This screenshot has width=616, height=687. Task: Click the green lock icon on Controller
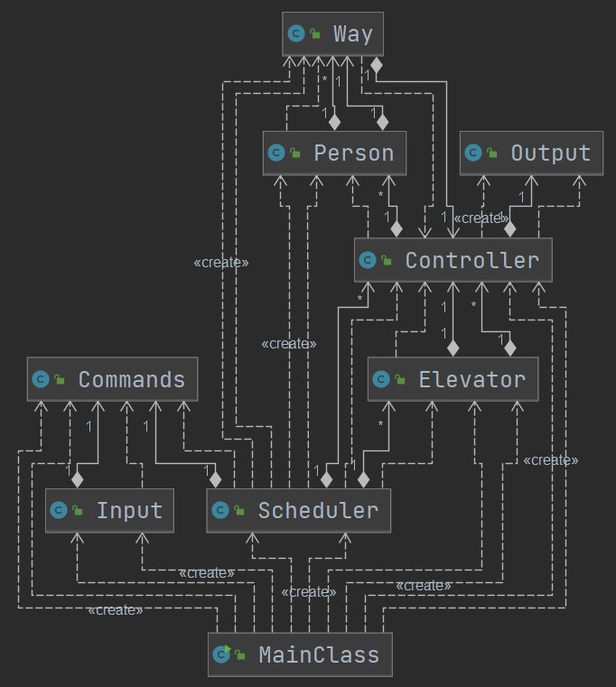pos(387,260)
